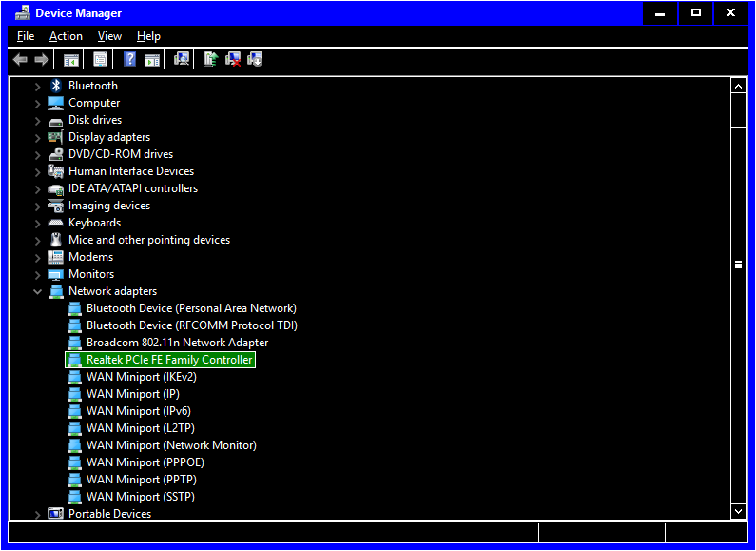
Task: Click the Disable device down-arrow icon
Action: [x=255, y=60]
